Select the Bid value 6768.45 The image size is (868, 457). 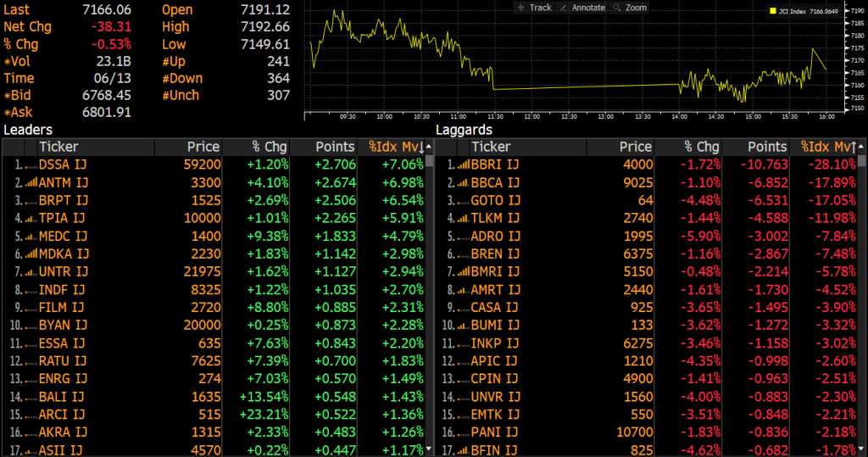(107, 95)
